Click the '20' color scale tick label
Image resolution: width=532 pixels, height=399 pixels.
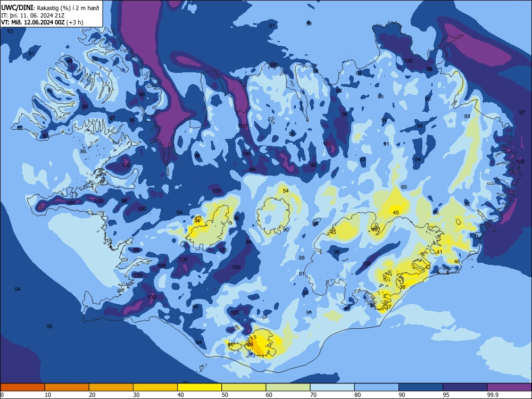click(x=92, y=395)
